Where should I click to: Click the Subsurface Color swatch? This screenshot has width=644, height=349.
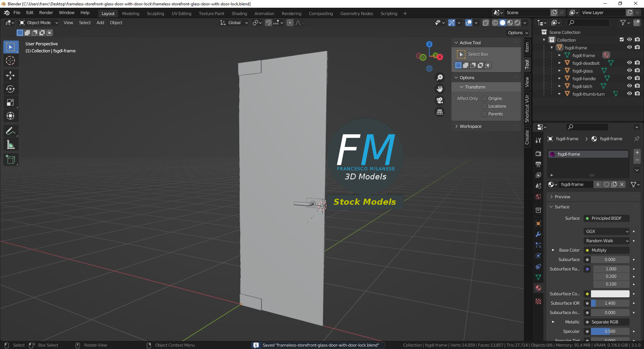click(610, 294)
